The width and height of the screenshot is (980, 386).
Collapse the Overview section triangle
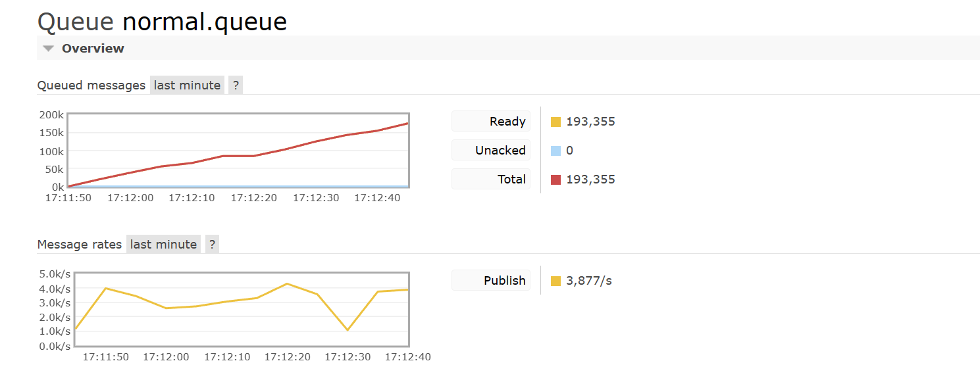pos(48,49)
